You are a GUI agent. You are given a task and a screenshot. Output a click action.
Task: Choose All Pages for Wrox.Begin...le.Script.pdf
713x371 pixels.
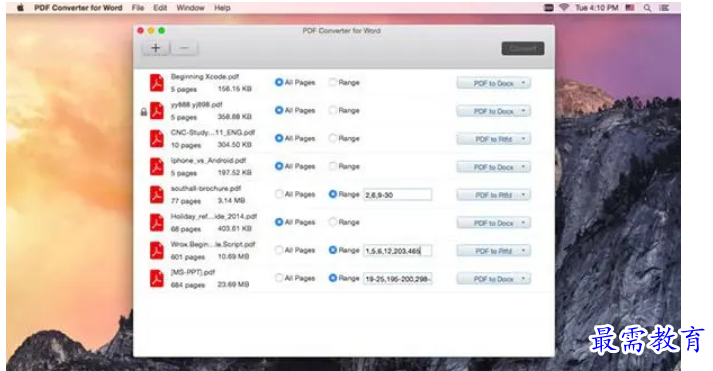[x=279, y=250]
